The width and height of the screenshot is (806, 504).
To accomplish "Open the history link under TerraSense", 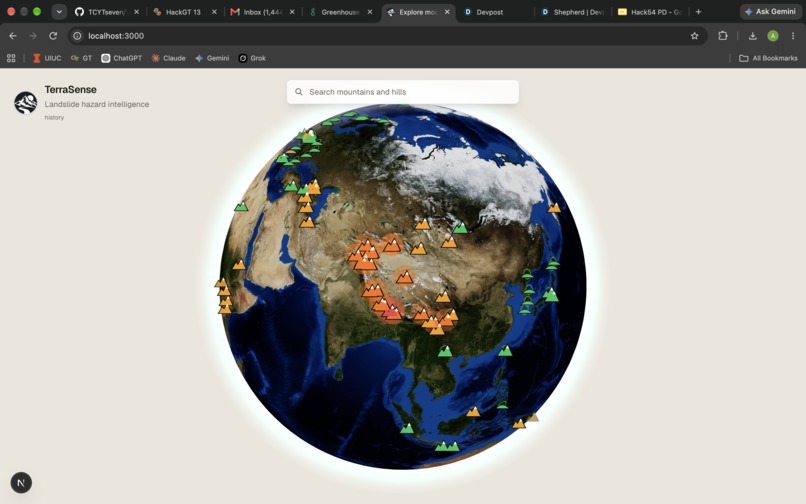I will click(54, 118).
